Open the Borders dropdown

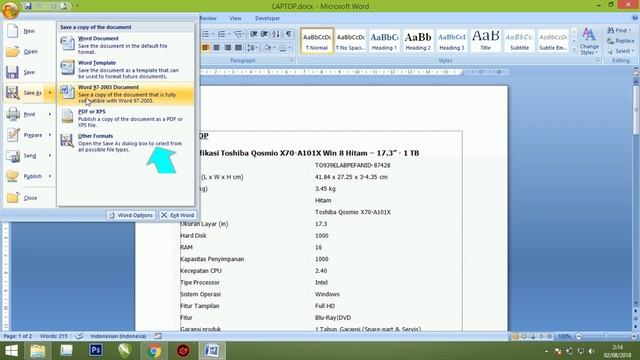coord(285,48)
